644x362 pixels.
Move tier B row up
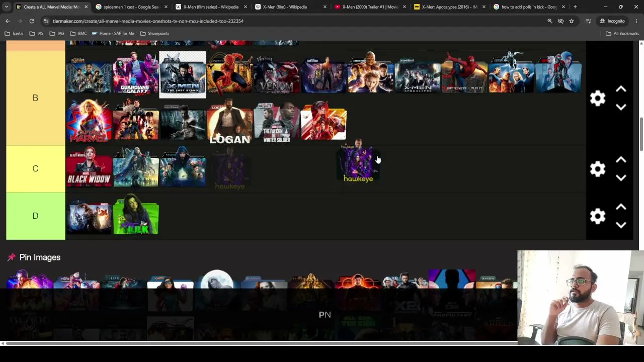coord(621,89)
